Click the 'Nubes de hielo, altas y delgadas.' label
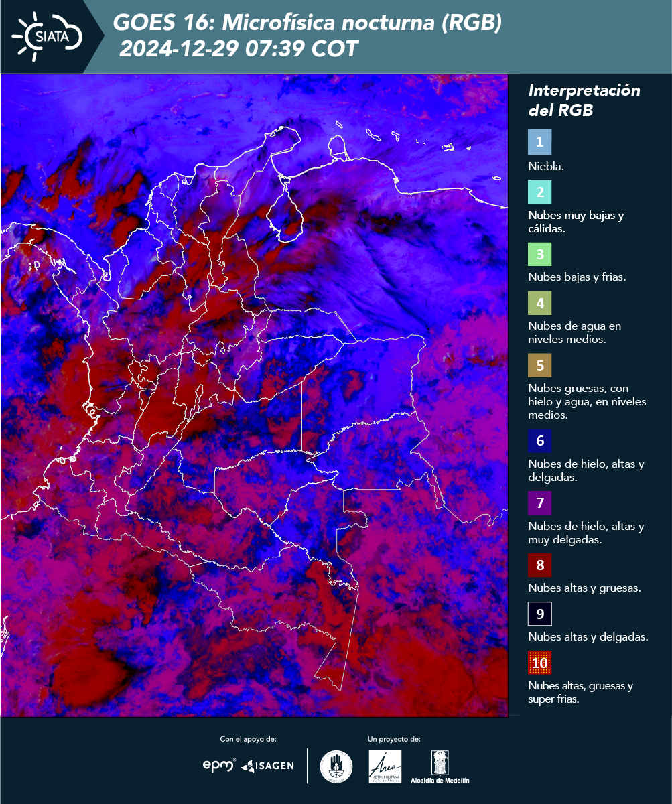Viewport: 672px width, 804px height. [586, 470]
